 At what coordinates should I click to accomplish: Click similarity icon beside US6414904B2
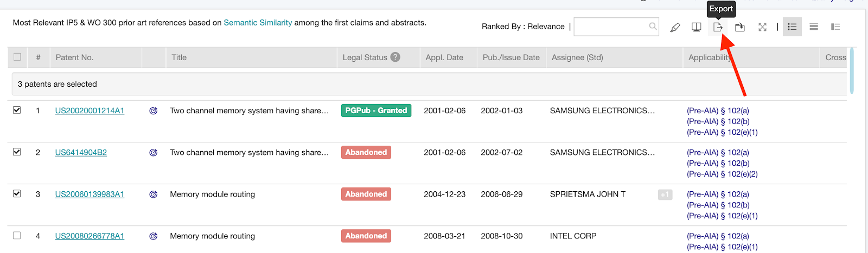[x=154, y=153]
